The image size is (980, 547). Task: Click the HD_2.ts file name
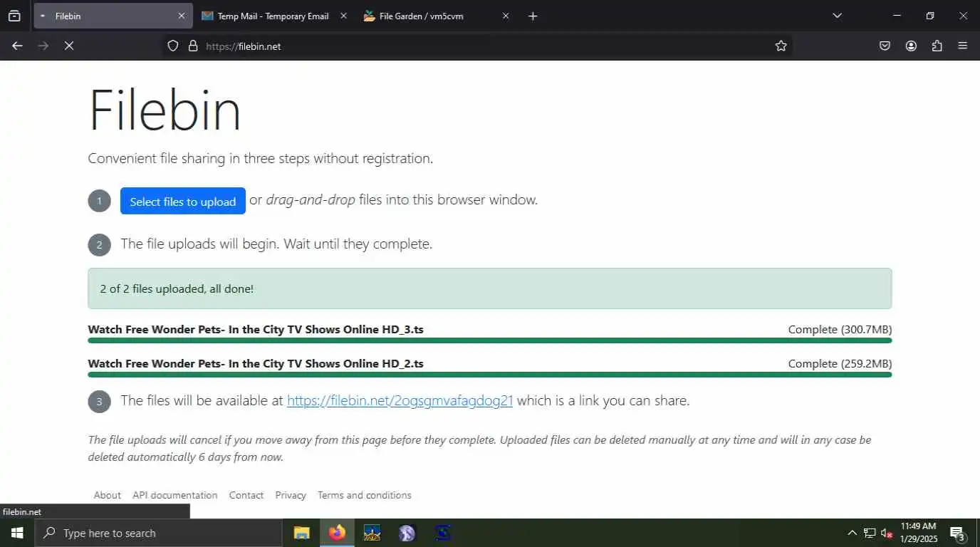pos(256,363)
